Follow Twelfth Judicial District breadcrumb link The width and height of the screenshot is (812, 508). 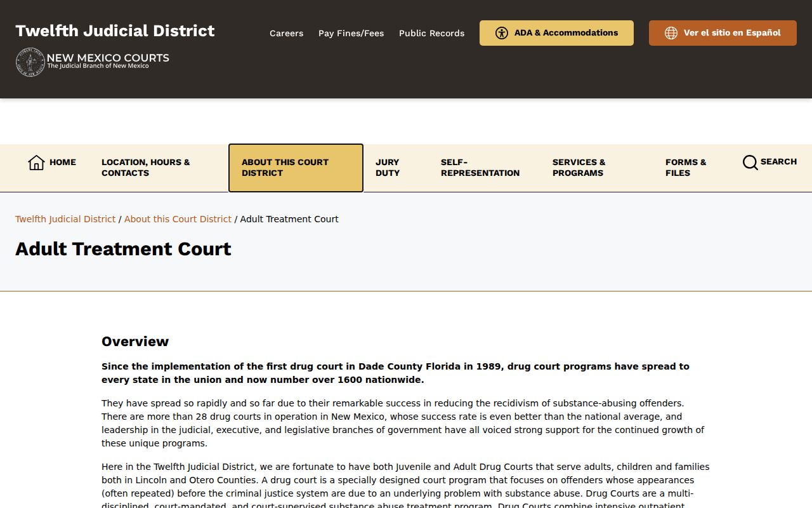coord(65,219)
